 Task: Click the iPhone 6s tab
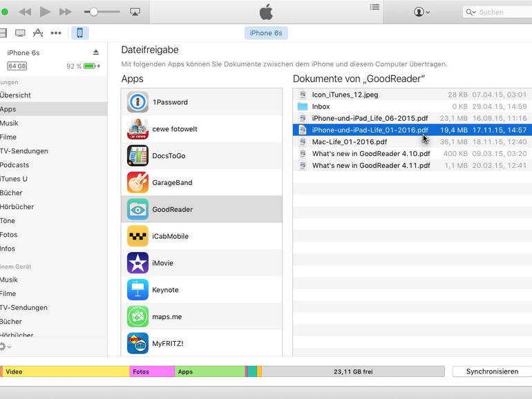tap(266, 33)
